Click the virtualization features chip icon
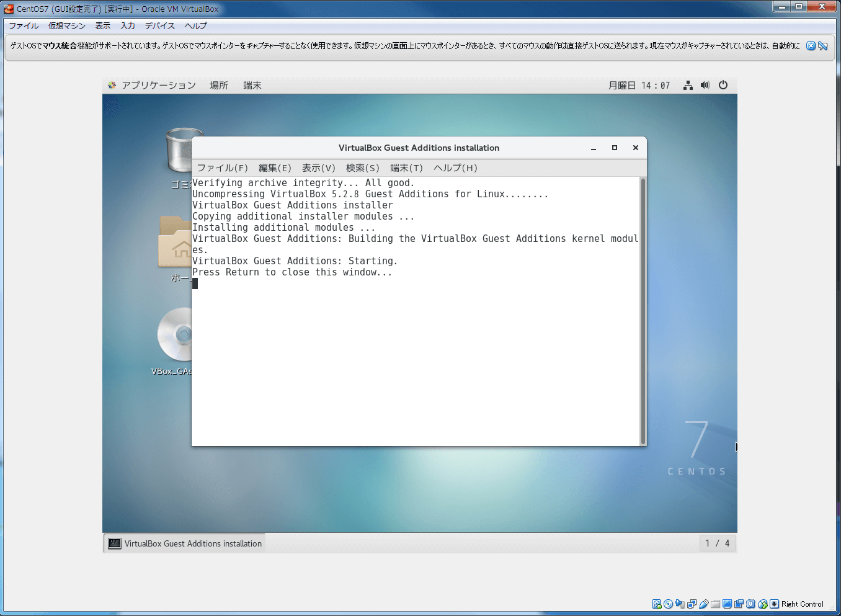The image size is (841, 616). point(751,604)
